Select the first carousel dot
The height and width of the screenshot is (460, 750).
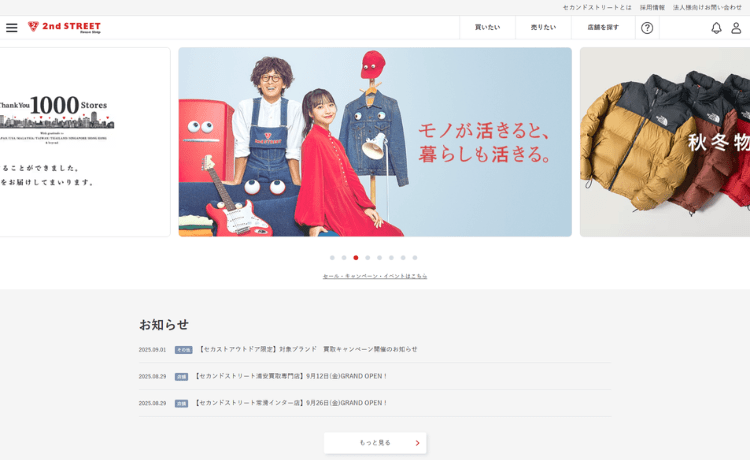332,258
